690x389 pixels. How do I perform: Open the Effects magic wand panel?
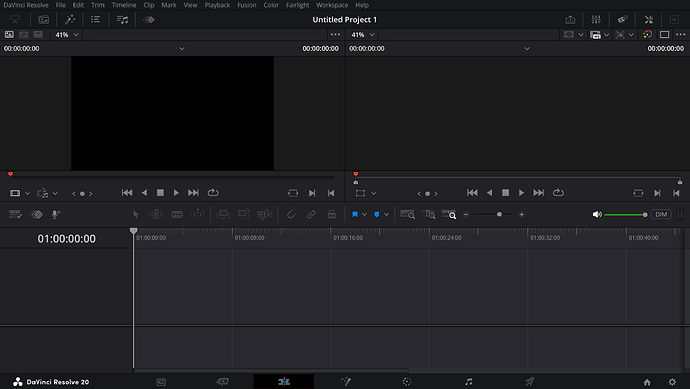(70, 19)
